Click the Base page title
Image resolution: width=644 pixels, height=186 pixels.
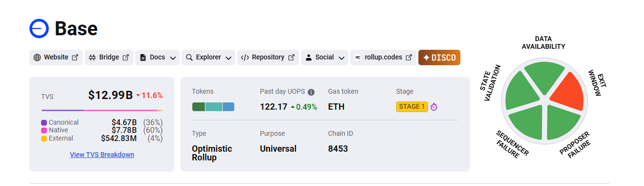[76, 29]
